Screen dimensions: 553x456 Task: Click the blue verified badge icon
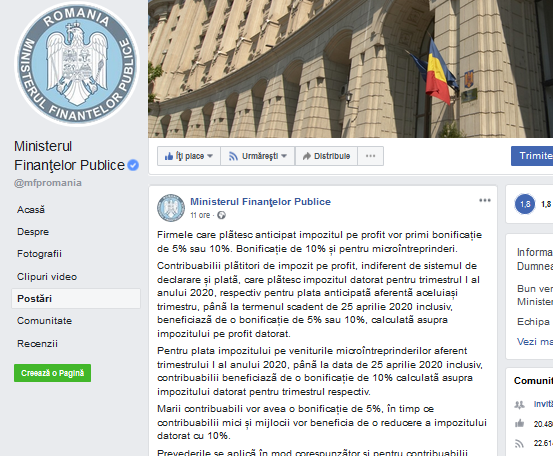coord(133,165)
